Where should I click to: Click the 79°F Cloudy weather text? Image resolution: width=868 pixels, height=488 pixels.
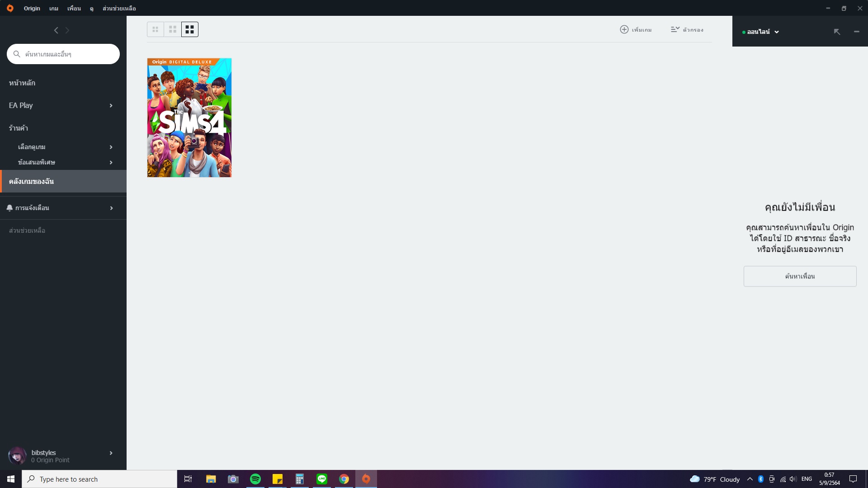(x=722, y=479)
